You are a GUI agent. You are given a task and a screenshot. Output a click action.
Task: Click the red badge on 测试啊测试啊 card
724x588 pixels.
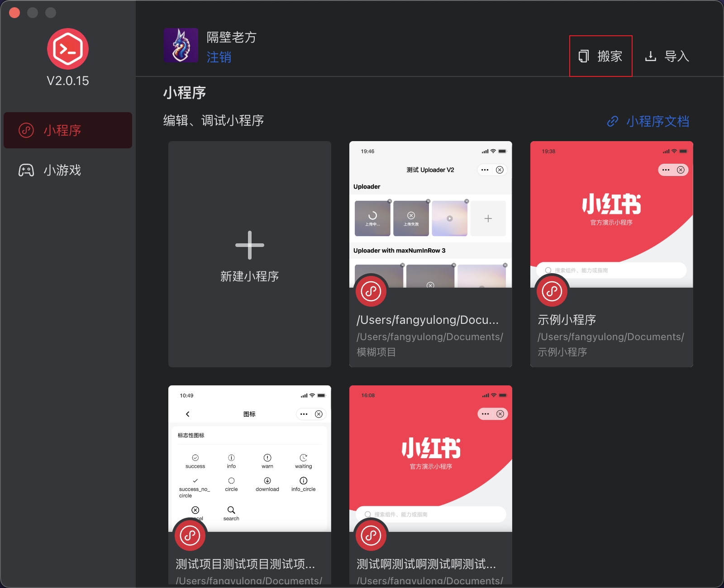coord(371,536)
